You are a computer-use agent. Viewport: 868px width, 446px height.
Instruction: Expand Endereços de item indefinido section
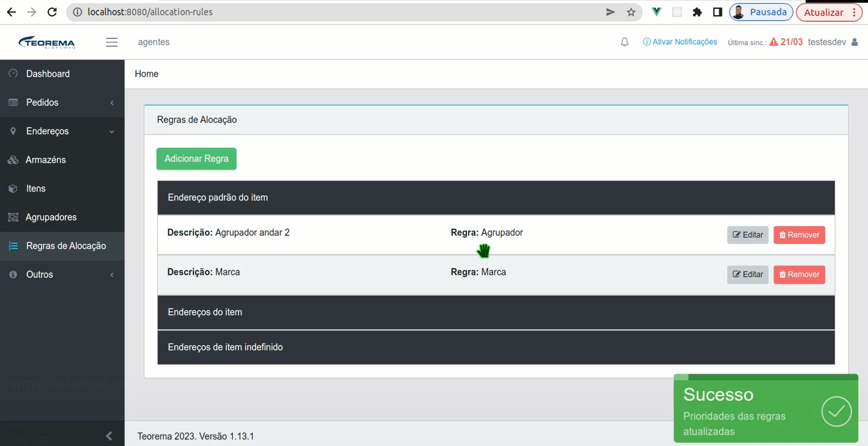click(496, 347)
